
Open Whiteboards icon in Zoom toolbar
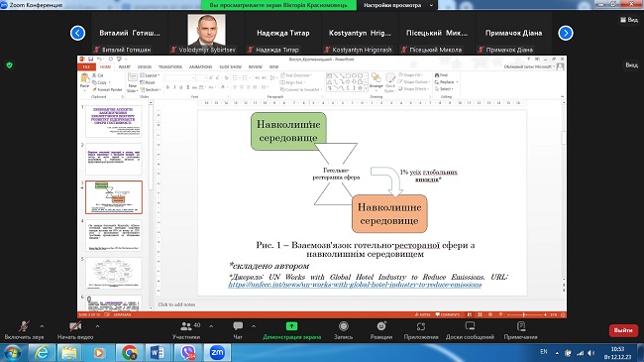click(x=470, y=326)
